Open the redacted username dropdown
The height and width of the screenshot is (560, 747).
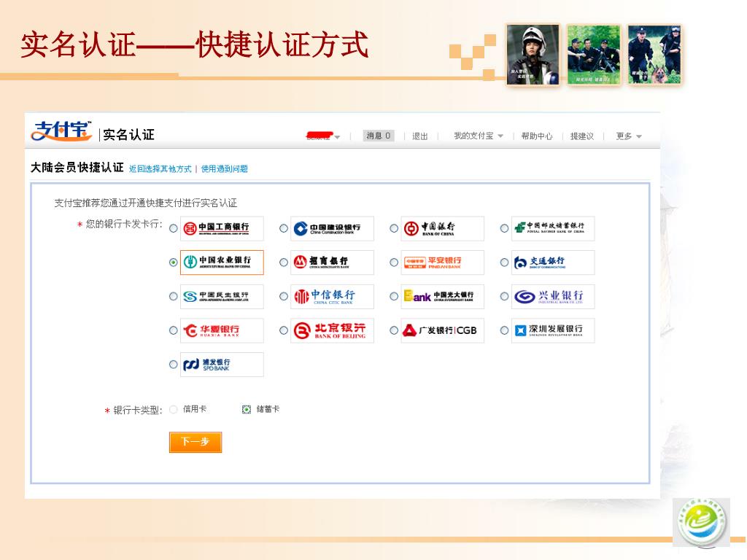(323, 136)
